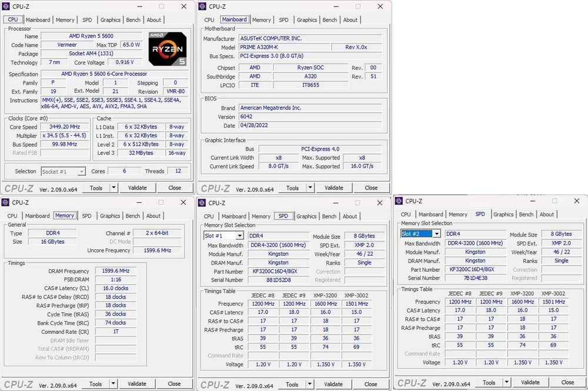Click the AMD Ryzen 5 logo image

167,49
